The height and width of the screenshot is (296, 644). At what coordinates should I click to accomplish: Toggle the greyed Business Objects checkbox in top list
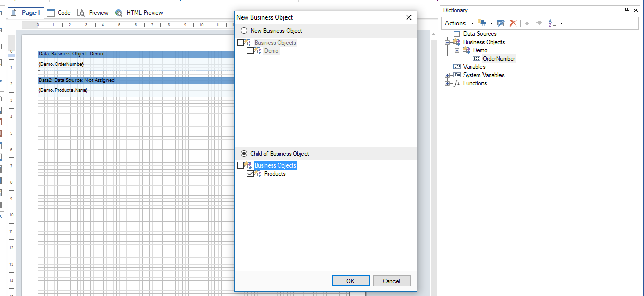coord(240,43)
